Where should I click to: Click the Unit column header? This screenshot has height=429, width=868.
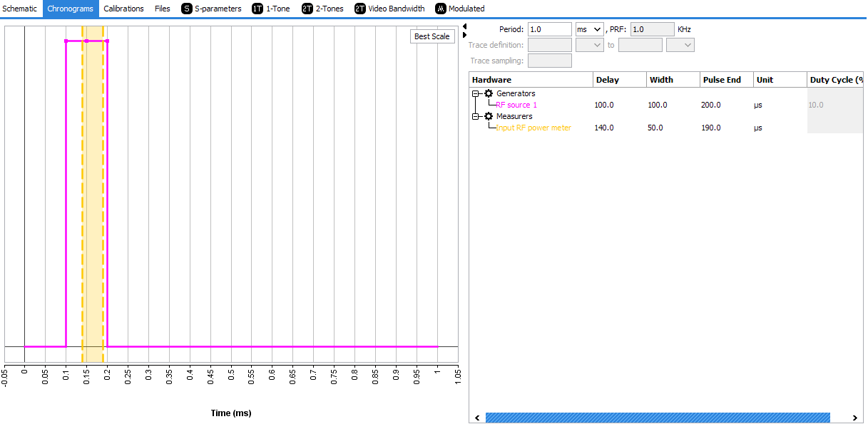[780, 80]
